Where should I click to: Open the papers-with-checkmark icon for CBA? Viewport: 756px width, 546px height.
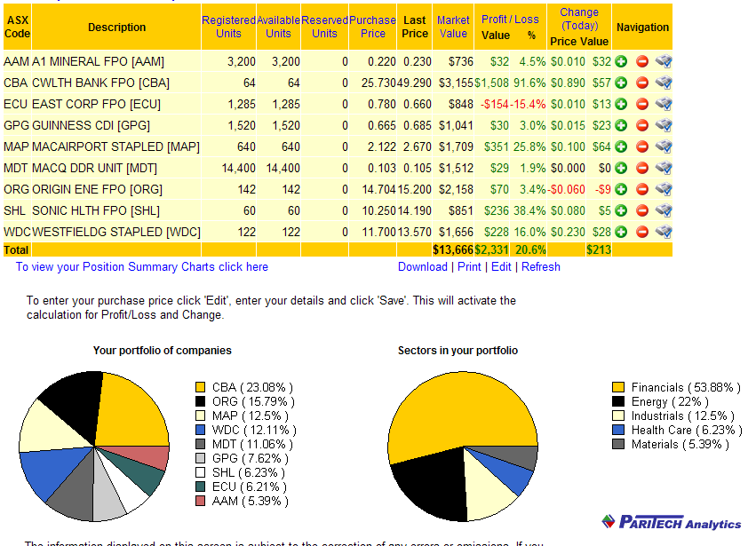[664, 83]
